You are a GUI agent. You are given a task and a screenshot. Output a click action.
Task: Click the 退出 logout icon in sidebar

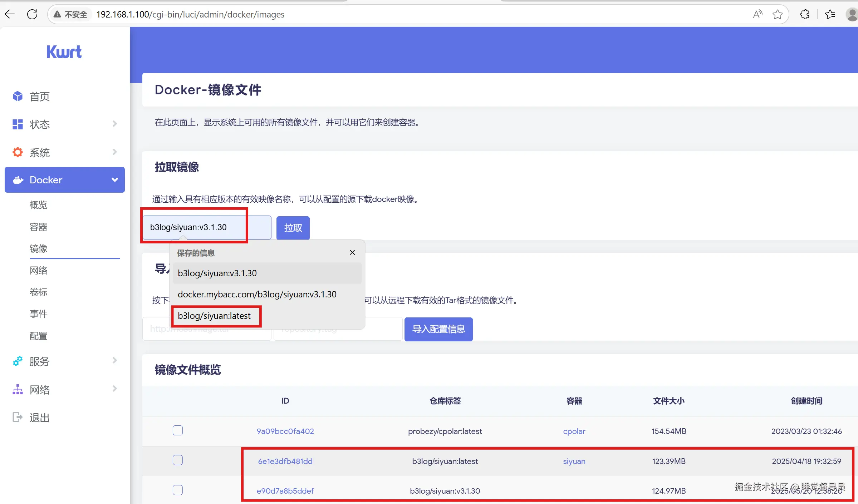point(18,417)
